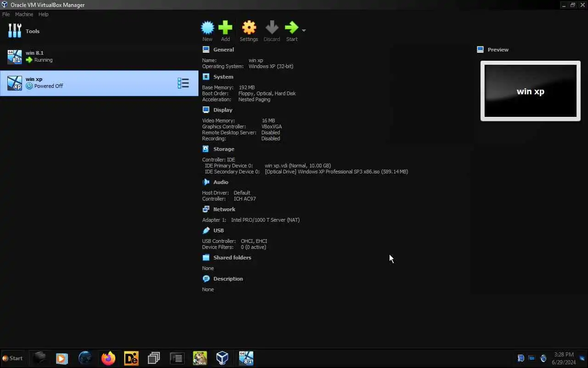Open the USB section header link

click(x=219, y=230)
